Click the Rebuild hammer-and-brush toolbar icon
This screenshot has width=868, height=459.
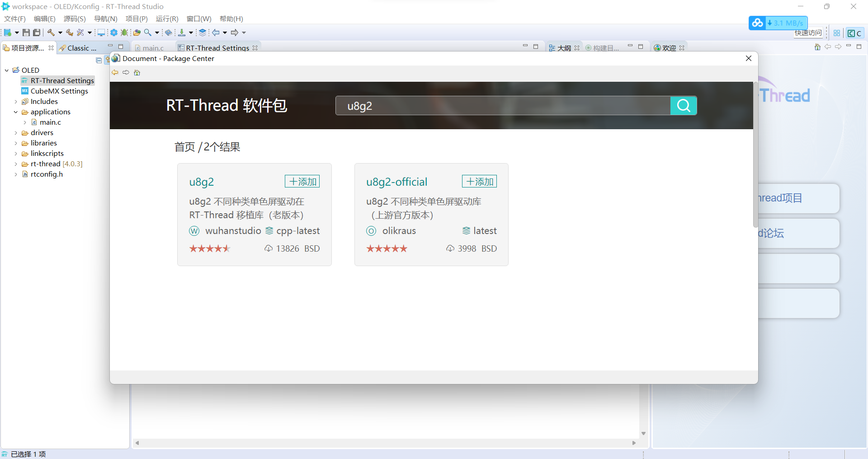click(70, 33)
